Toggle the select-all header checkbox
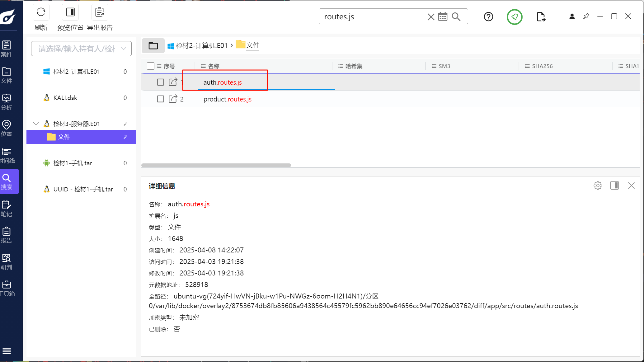 (x=151, y=66)
